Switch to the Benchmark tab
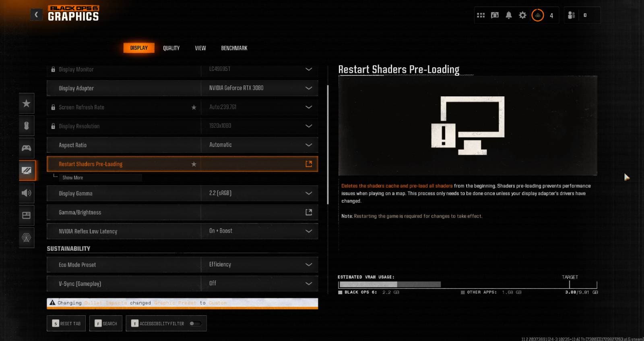644x341 pixels. coord(234,48)
